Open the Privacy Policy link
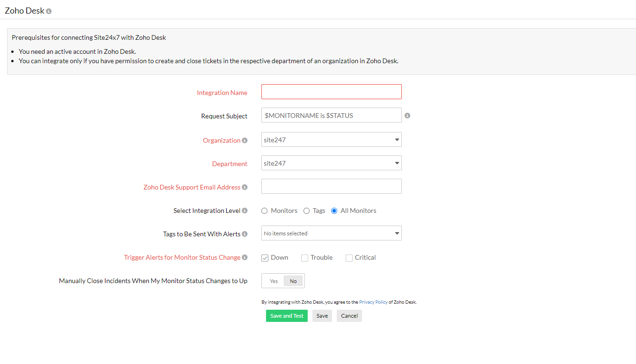 373,302
